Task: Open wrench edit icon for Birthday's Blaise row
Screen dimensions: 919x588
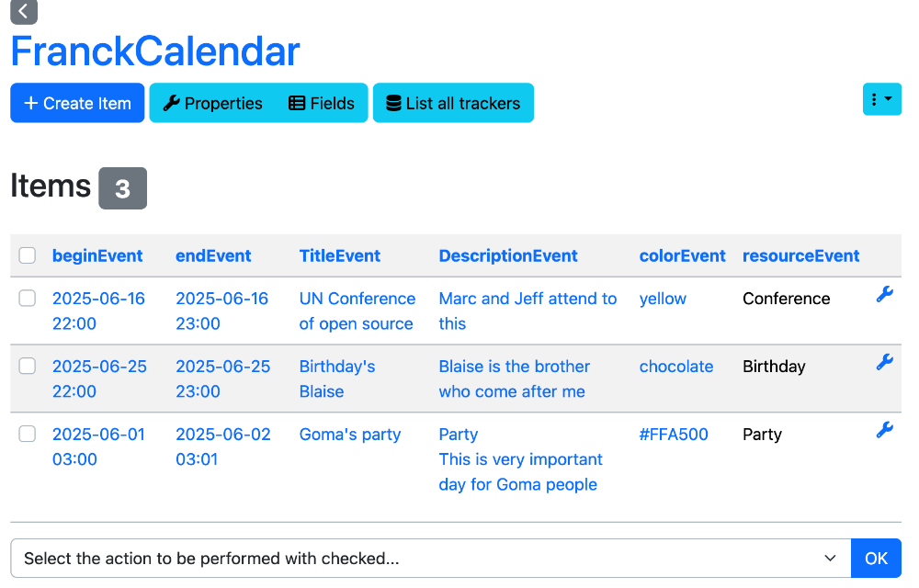Action: [x=884, y=362]
